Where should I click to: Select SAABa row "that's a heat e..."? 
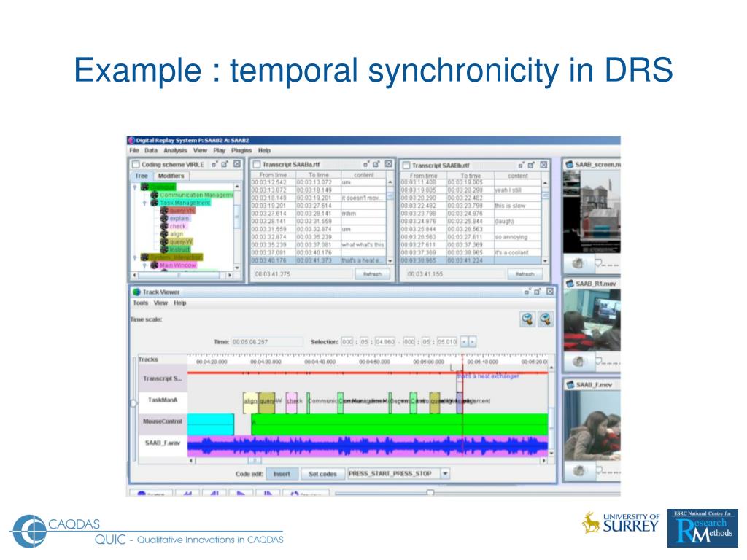coord(318,260)
